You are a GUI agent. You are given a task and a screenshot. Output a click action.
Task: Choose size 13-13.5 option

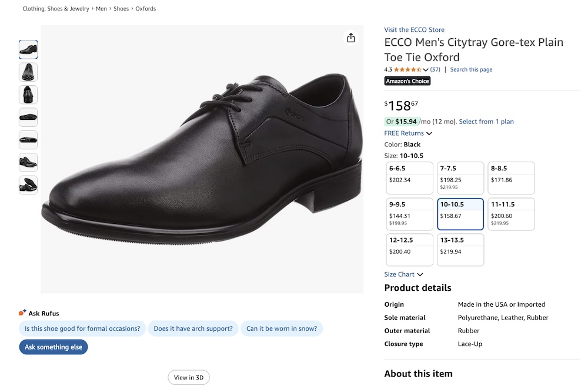(x=460, y=250)
